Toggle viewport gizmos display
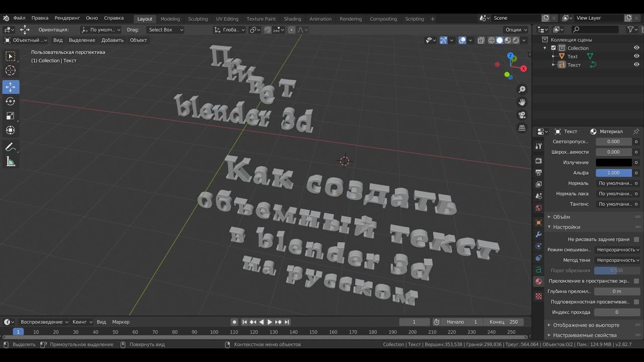 pyautogui.click(x=443, y=40)
